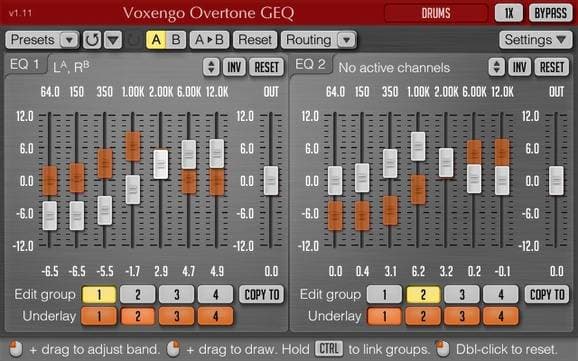Click the greyed redo icon
This screenshot has height=361, width=578.
pyautogui.click(x=133, y=40)
